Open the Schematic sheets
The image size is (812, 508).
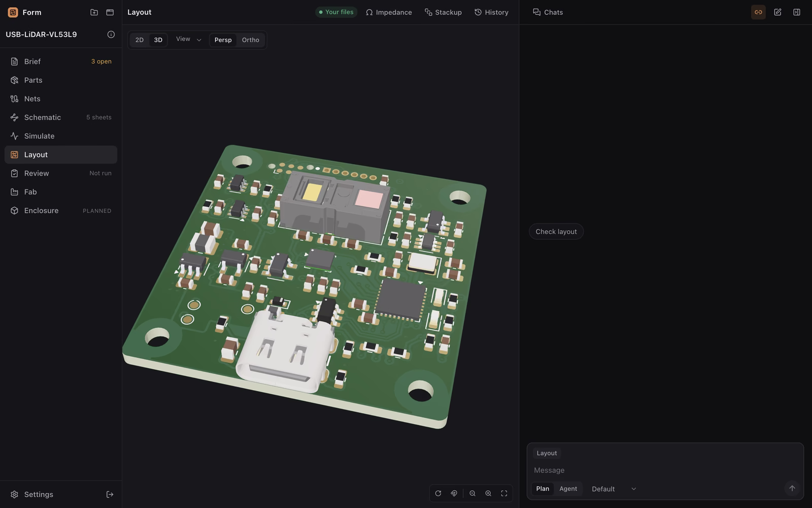pos(61,117)
